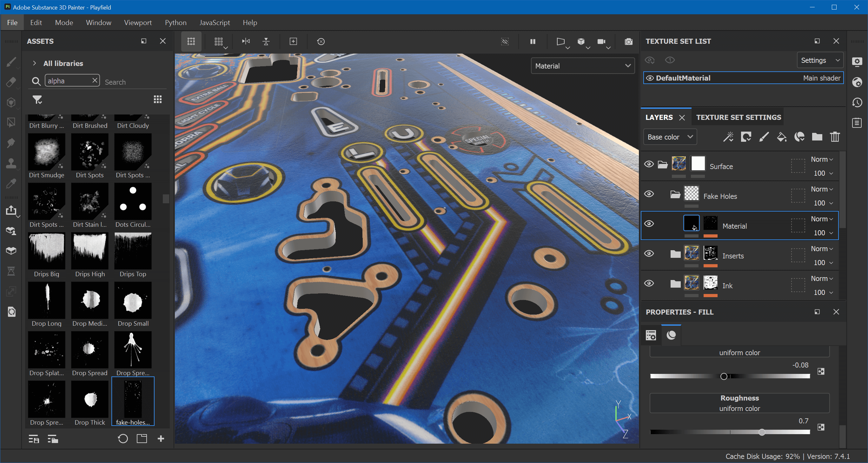Open the Edit menu
The width and height of the screenshot is (868, 463).
pyautogui.click(x=36, y=23)
